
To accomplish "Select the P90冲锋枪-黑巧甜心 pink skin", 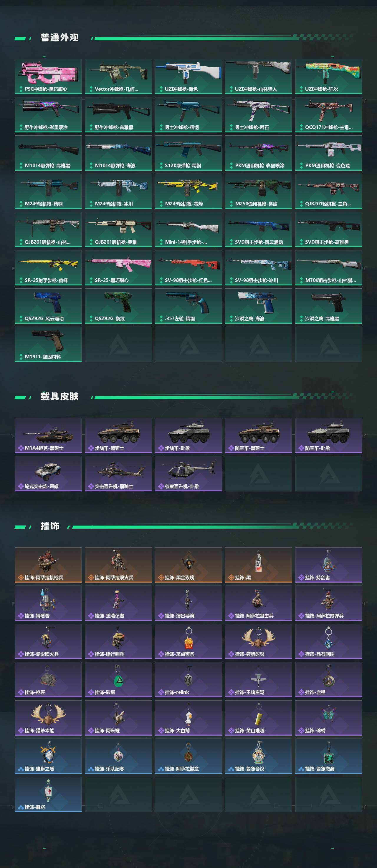I will pos(48,77).
